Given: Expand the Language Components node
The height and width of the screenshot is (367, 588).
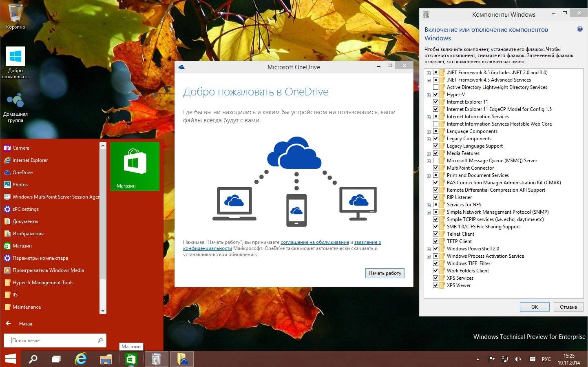Looking at the screenshot, I should coord(429,132).
